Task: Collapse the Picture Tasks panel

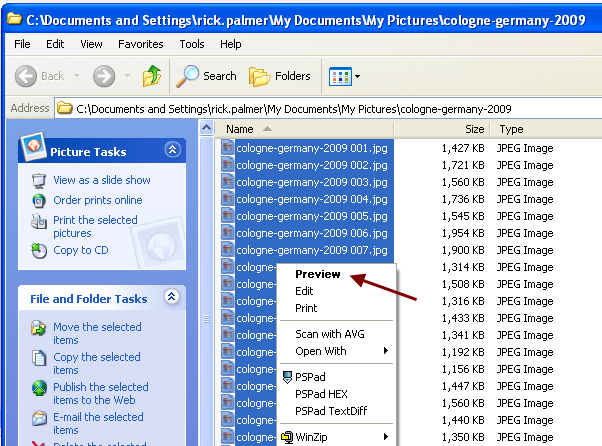Action: click(x=172, y=150)
